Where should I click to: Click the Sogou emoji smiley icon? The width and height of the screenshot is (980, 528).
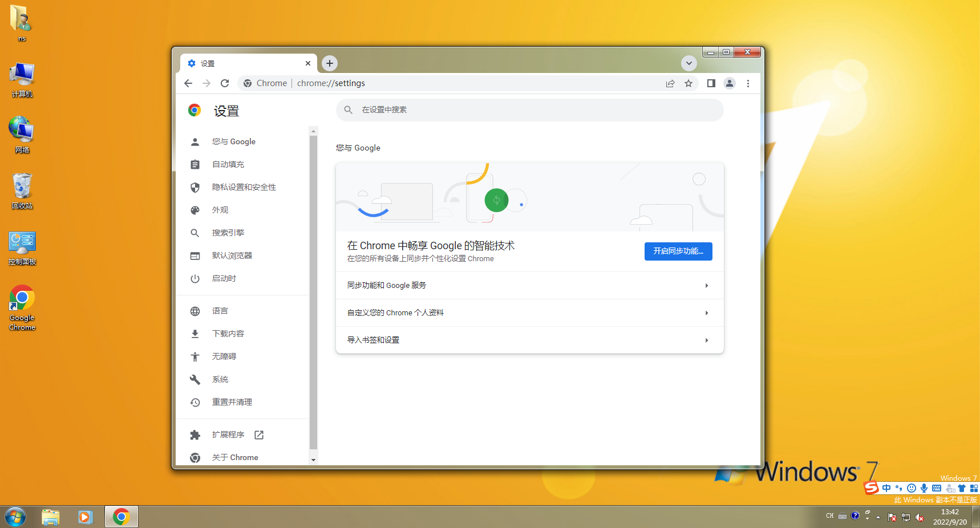(x=912, y=488)
